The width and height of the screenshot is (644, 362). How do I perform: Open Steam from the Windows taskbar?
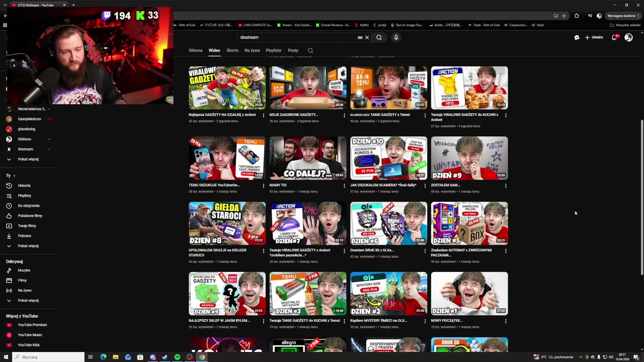pos(165,357)
